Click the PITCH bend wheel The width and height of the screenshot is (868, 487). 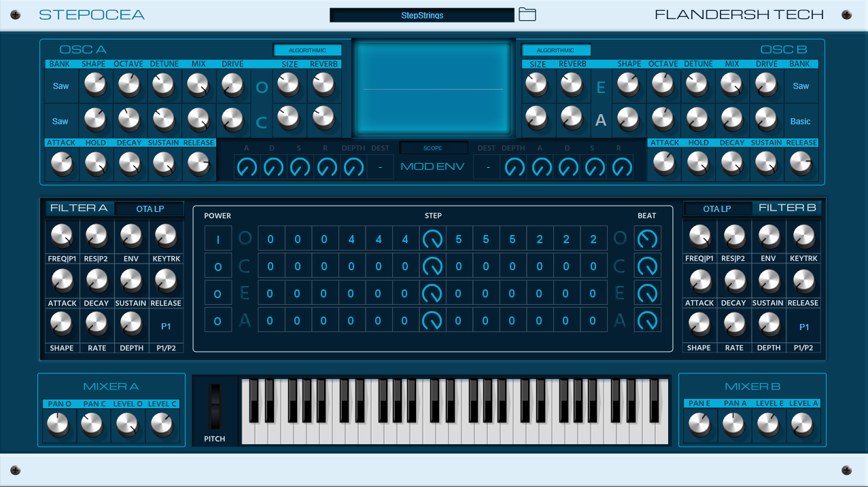tap(215, 406)
